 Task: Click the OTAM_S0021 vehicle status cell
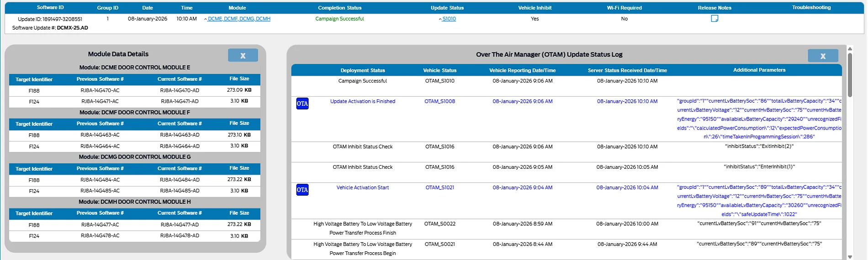[x=439, y=244]
